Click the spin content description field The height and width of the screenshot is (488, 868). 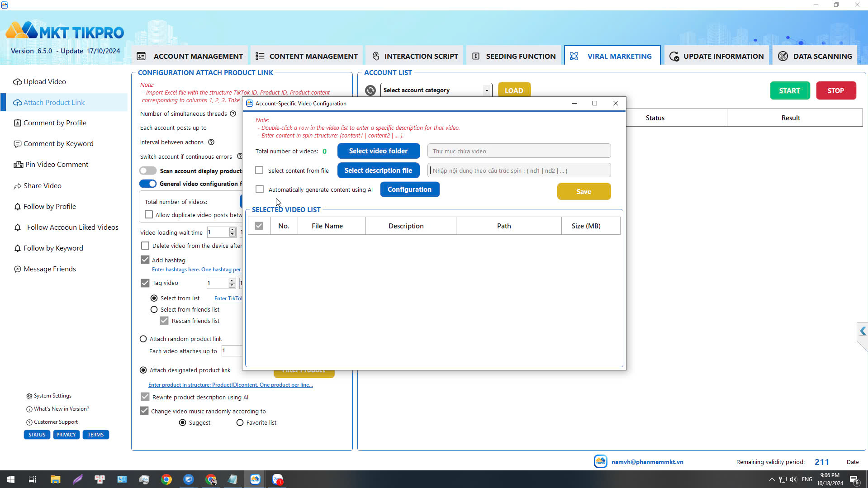pyautogui.click(x=519, y=171)
